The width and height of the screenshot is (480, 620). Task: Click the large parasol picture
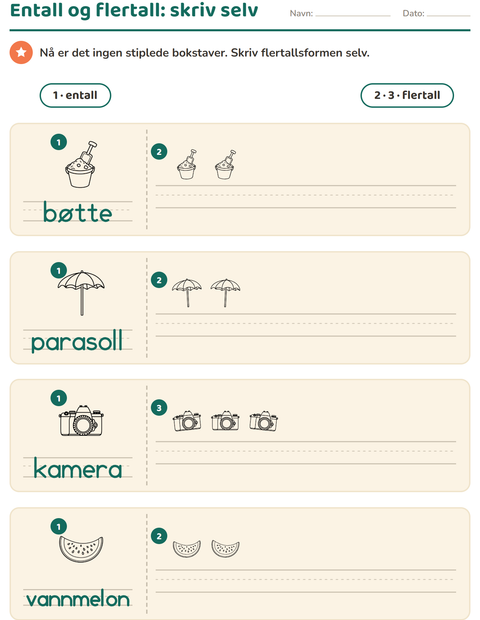81,293
